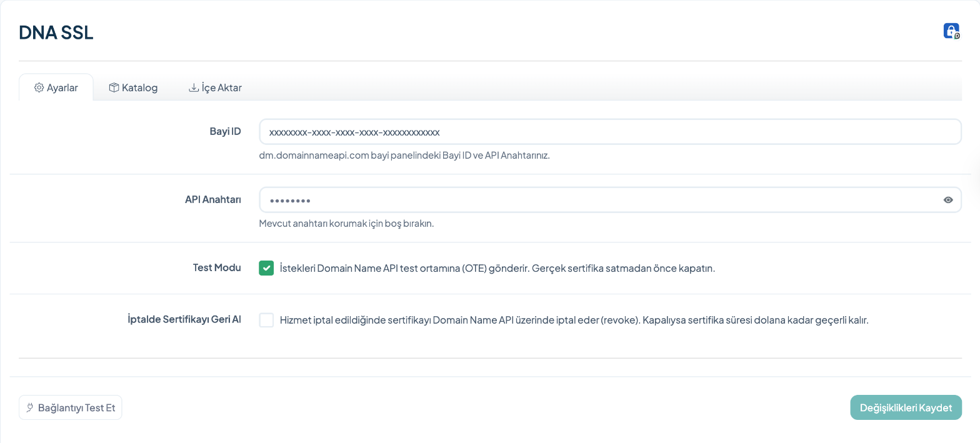Click the API Anahtarı label
Image resolution: width=980 pixels, height=443 pixels.
click(x=213, y=199)
